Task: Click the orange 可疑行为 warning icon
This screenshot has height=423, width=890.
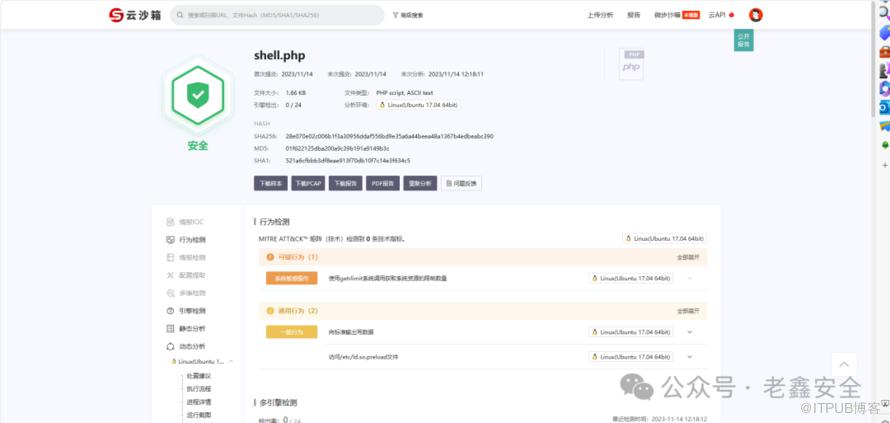Action: tap(270, 257)
